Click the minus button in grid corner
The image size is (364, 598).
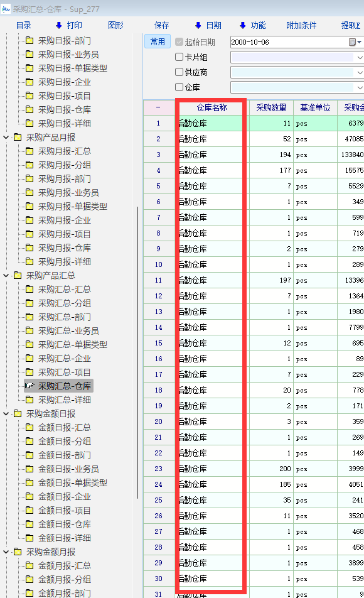(x=158, y=107)
